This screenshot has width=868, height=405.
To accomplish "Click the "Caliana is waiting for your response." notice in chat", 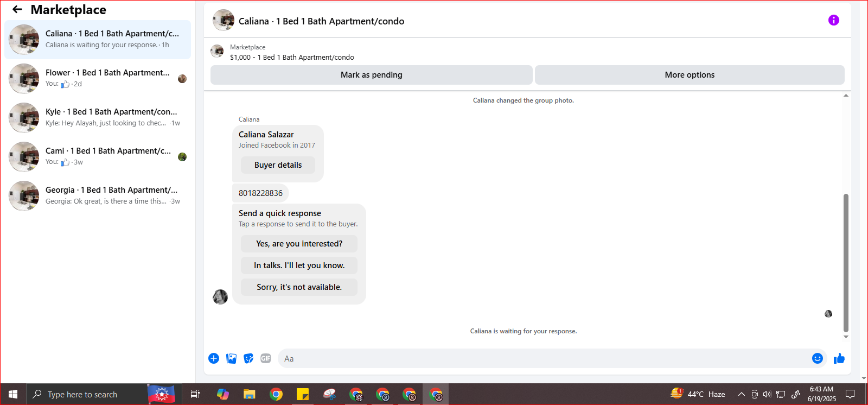I will point(524,331).
